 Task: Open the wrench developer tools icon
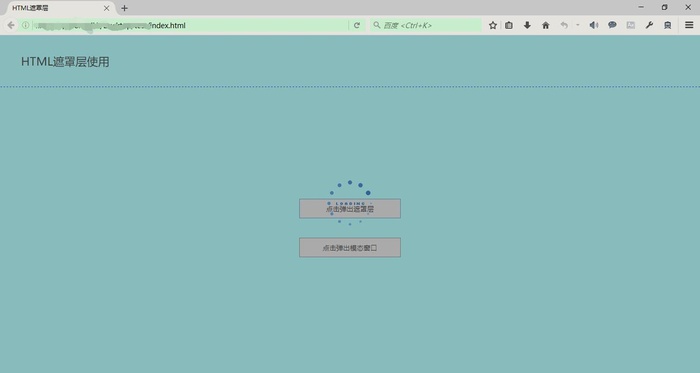pos(649,25)
